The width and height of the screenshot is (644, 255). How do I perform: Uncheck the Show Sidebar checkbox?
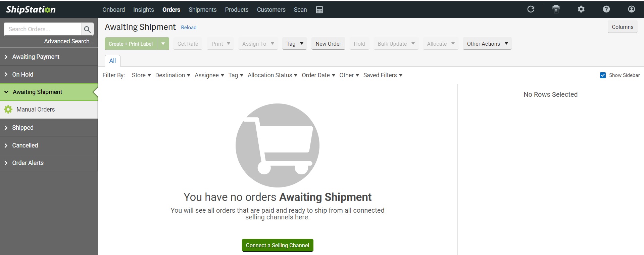pyautogui.click(x=603, y=75)
